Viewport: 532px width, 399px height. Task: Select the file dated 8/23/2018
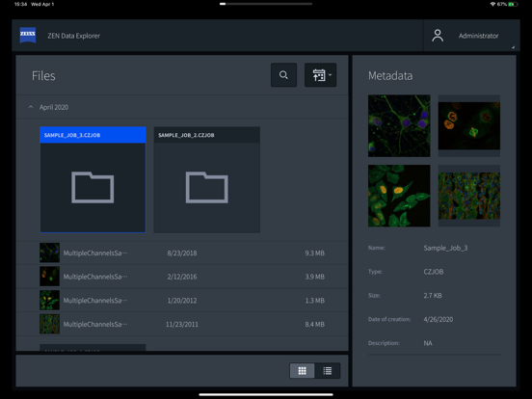[182, 253]
